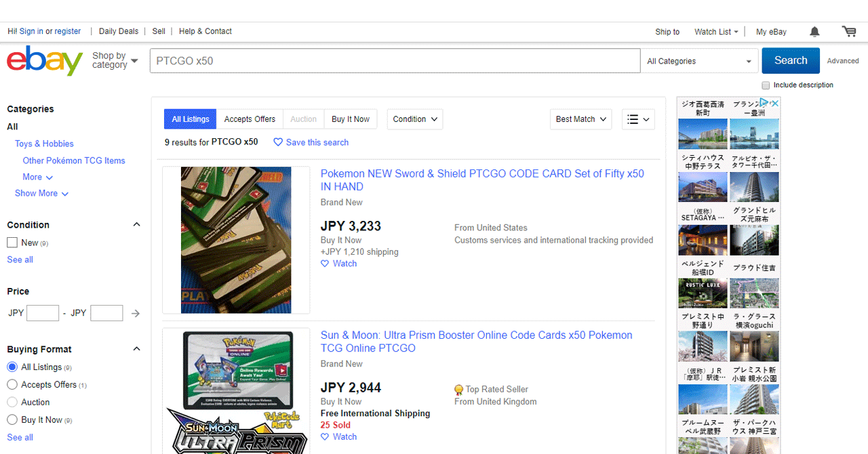The height and width of the screenshot is (454, 868).
Task: Click See all under Condition
Action: pos(20,260)
